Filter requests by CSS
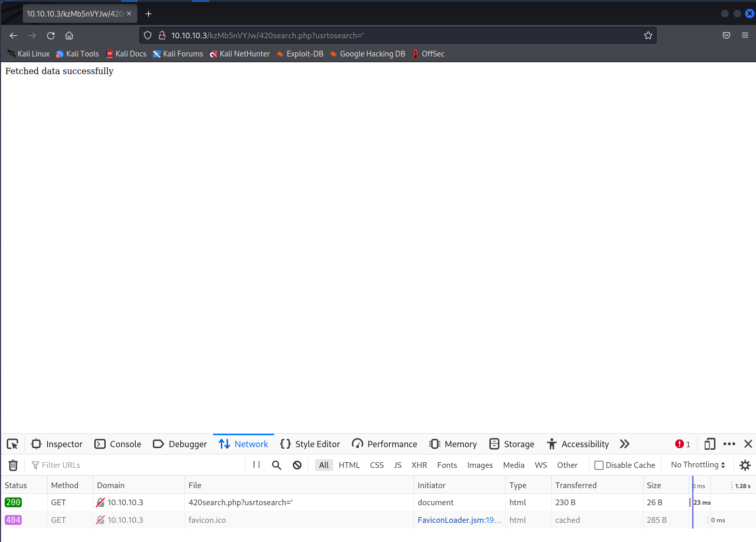Image resolution: width=756 pixels, height=542 pixels. pyautogui.click(x=377, y=465)
